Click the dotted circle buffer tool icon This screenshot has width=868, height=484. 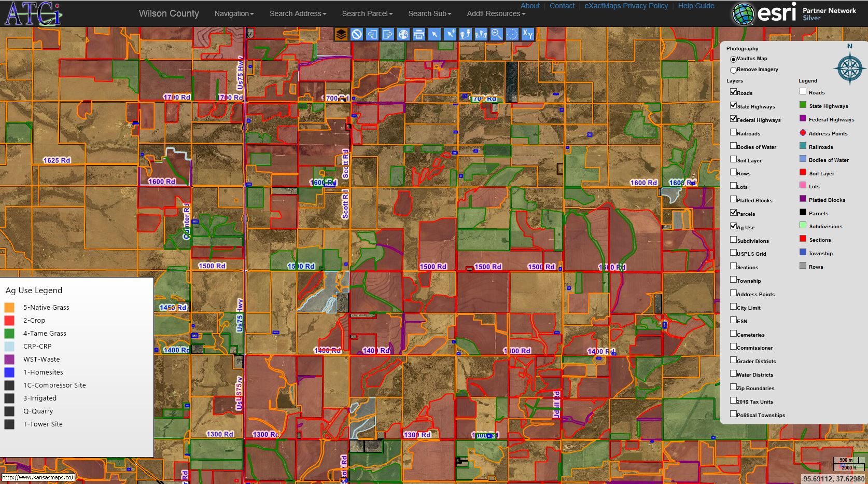512,34
